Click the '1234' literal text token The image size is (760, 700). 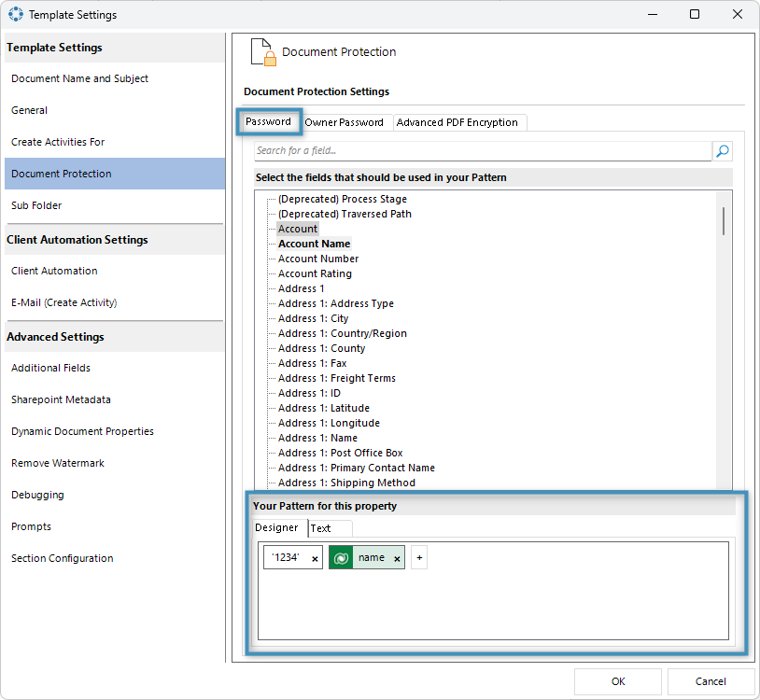286,557
